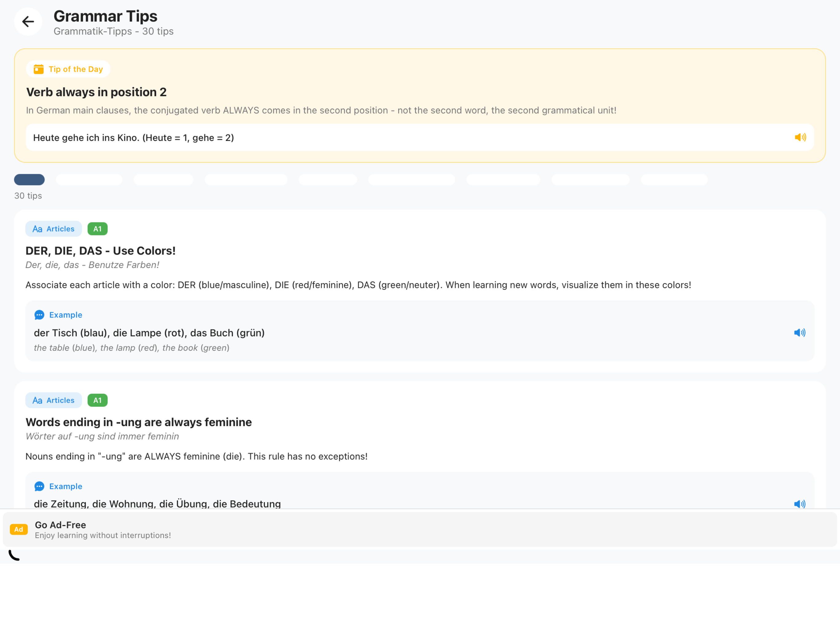The image size is (840, 630).
Task: Click the 'Grammar Tips' page title
Action: (x=105, y=16)
